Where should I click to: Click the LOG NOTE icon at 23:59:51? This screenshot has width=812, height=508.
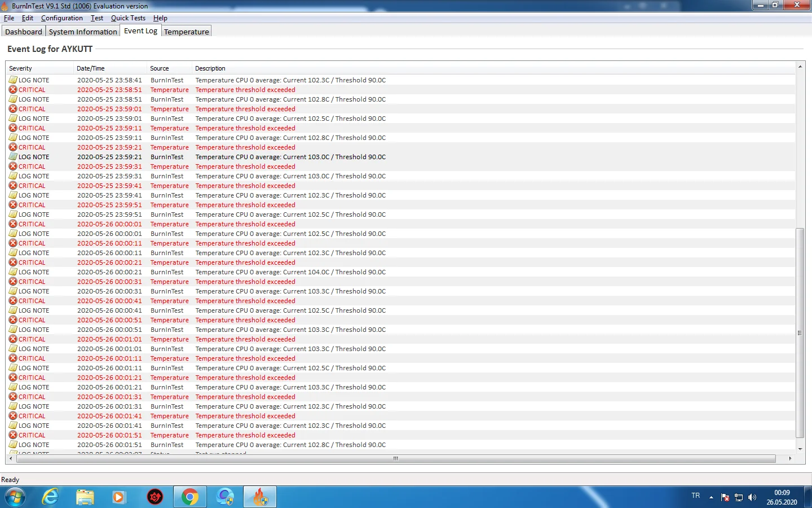click(x=13, y=214)
